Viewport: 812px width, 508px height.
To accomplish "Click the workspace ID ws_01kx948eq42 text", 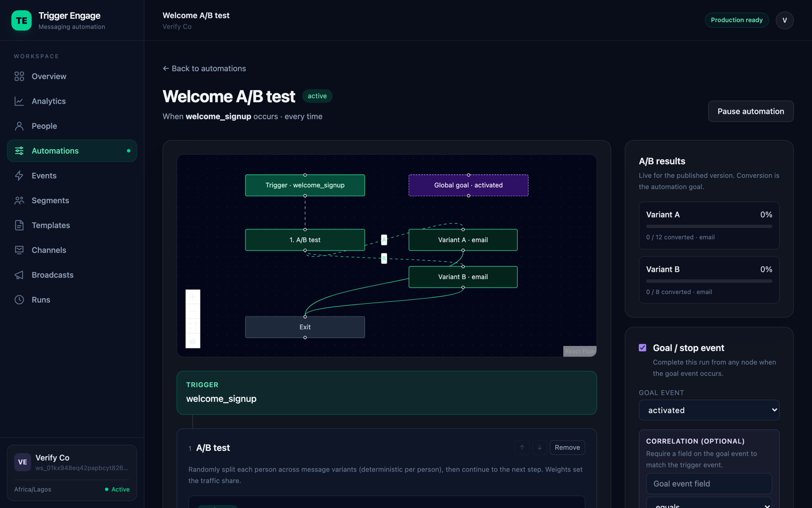I will tap(82, 468).
